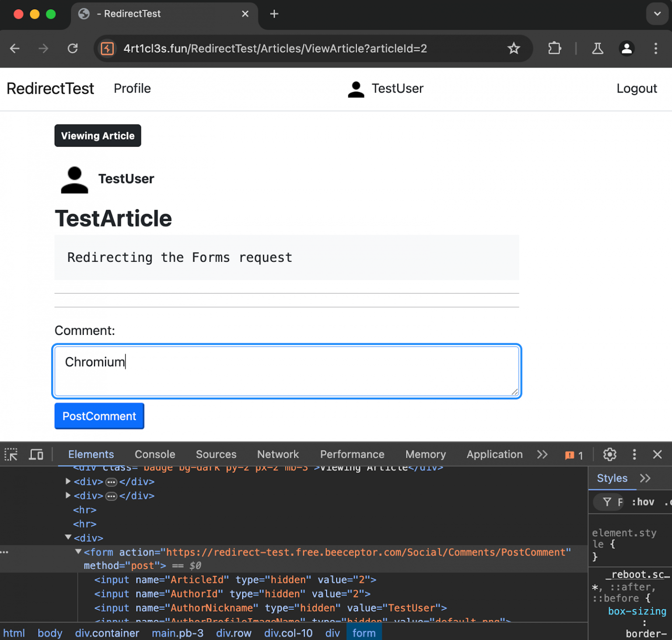The width and height of the screenshot is (672, 640).
Task: Open hidden DevTools panels with the chevron
Action: (542, 454)
